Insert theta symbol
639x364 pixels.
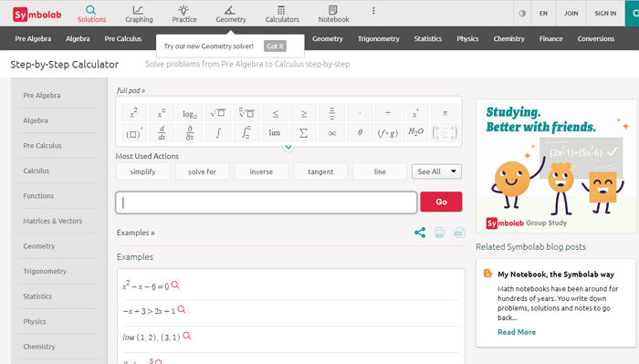360,132
